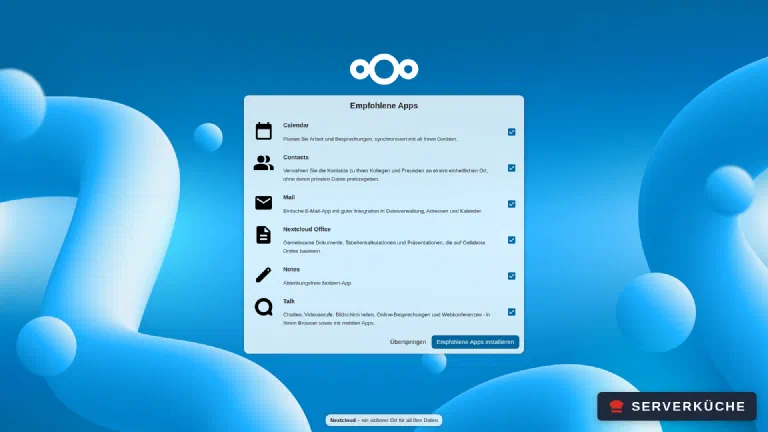
Task: Click the Nextcloud logo above the dialog
Action: [384, 69]
